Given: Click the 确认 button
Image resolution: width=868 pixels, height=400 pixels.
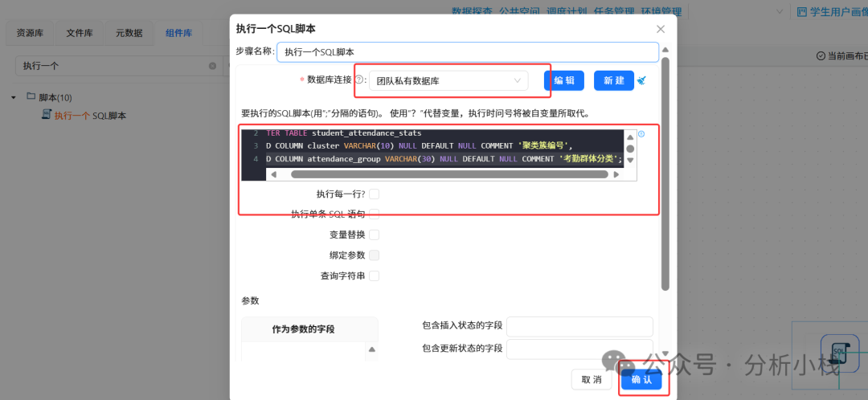Looking at the screenshot, I should (641, 380).
